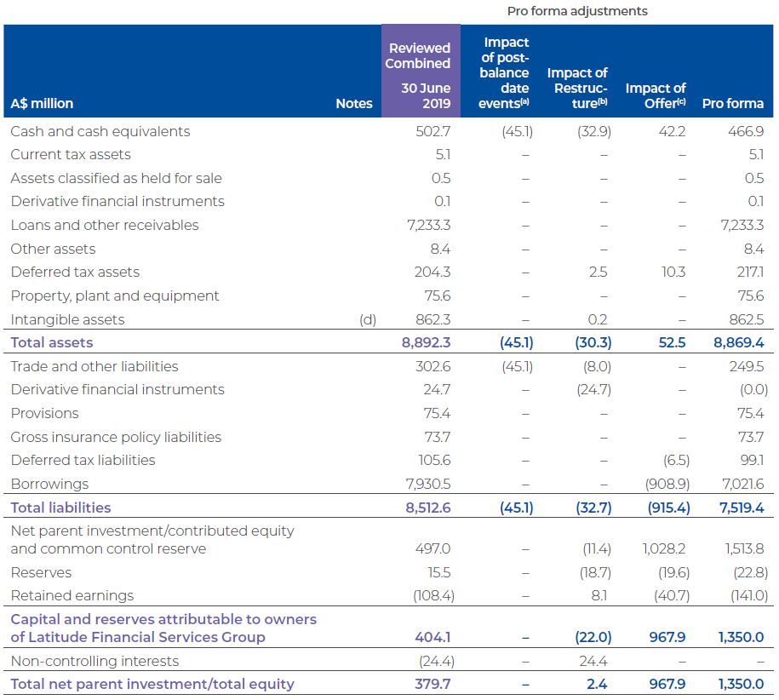Select the 'Gross insurance policy liabilities' row label
Image resolution: width=779 pixels, height=700 pixels.
(116, 437)
